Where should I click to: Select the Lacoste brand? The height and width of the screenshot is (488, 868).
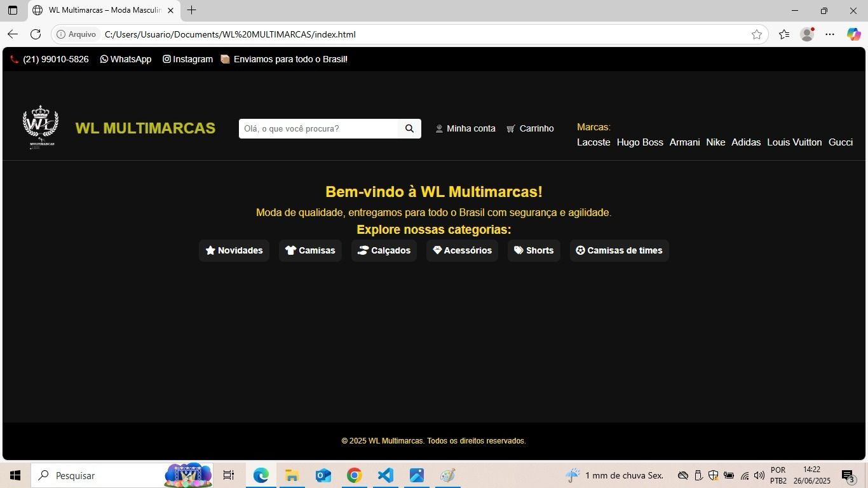click(x=593, y=142)
